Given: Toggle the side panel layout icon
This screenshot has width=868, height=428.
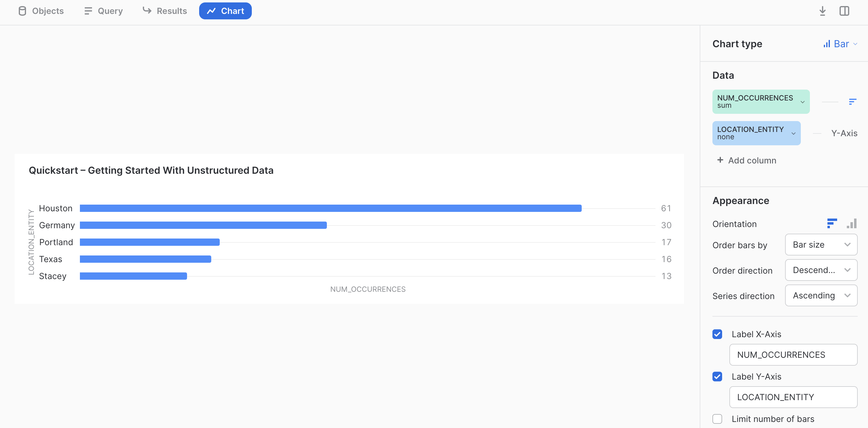Looking at the screenshot, I should point(844,11).
